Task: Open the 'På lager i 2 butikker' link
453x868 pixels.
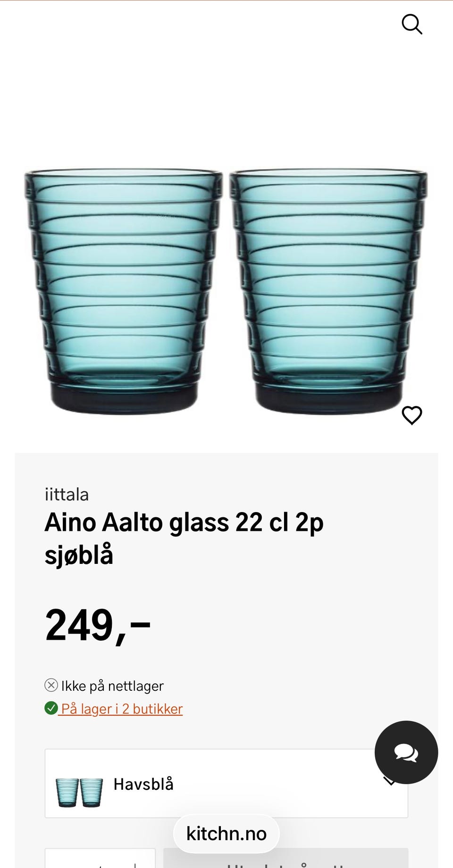Action: [x=122, y=709]
